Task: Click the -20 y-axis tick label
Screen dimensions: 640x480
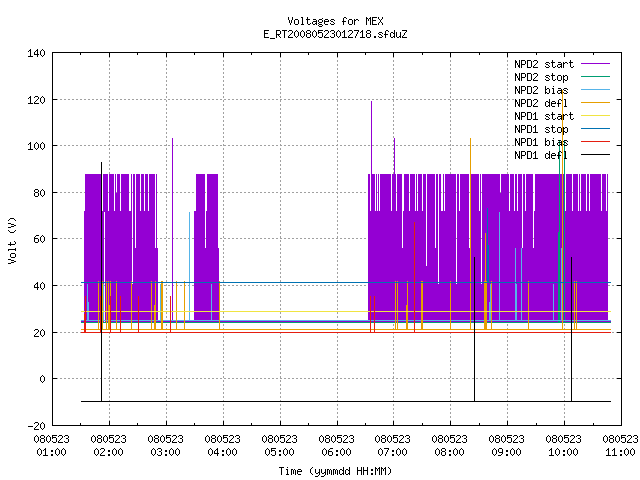Action: click(x=36, y=426)
